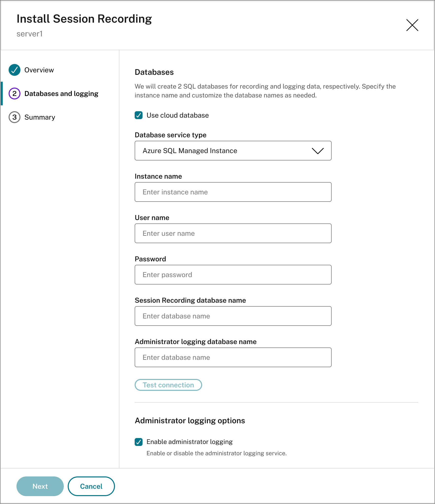435x504 pixels.
Task: Click the Cancel button
Action: [x=91, y=486]
